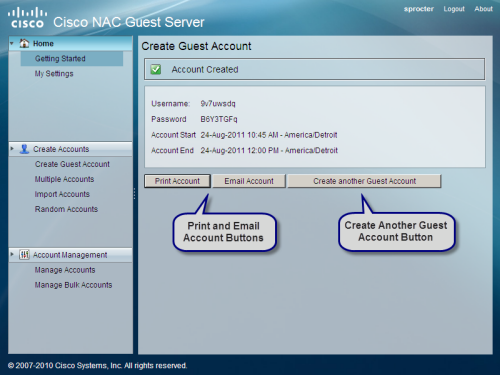Expand the Account Management section arrow

(12, 254)
